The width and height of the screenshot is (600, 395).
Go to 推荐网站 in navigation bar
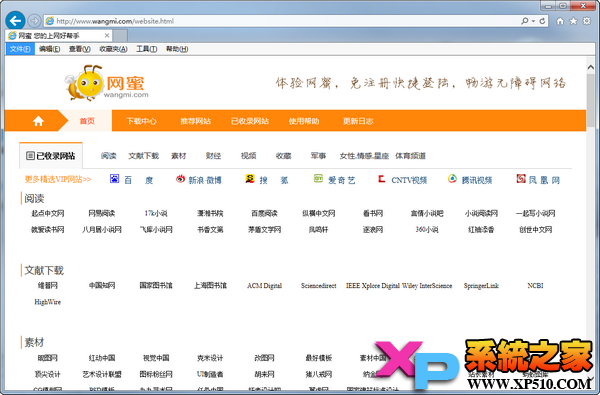pyautogui.click(x=195, y=121)
